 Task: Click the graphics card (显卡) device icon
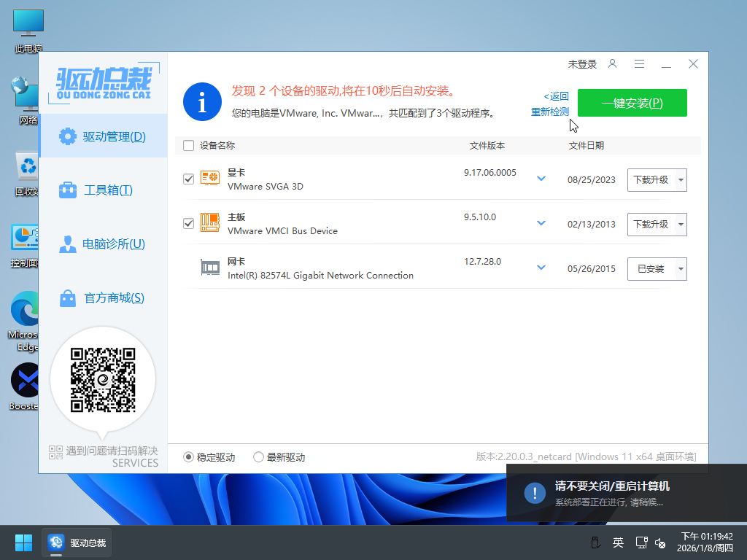[x=210, y=179]
